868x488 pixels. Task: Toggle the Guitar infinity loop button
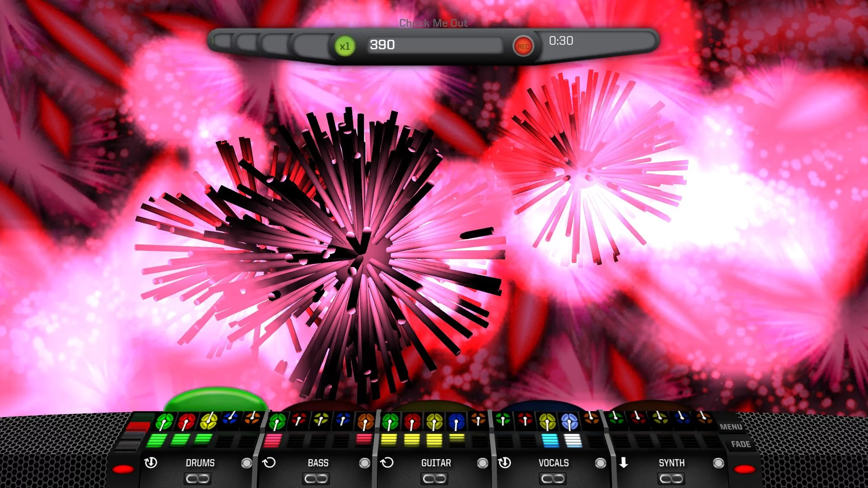point(434,479)
